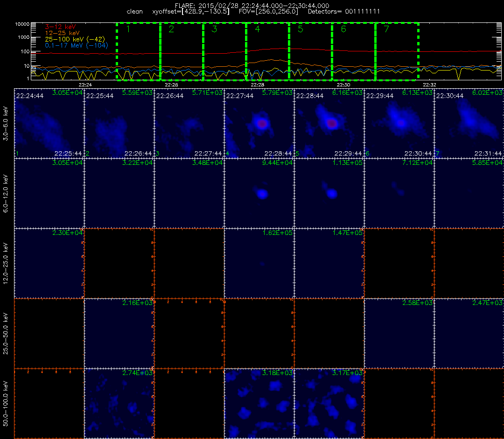Click the 22:32 time axis label
Viewport: 504px width, 439px height.
tap(430, 85)
